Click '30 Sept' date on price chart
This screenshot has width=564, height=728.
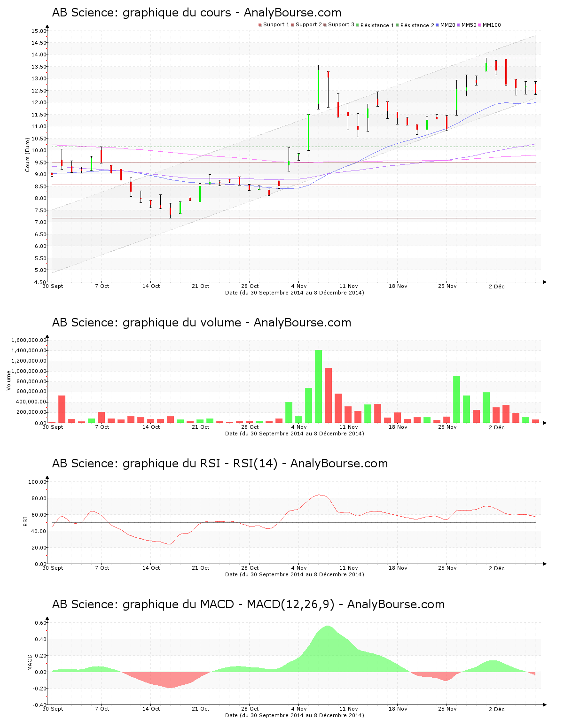coord(53,286)
